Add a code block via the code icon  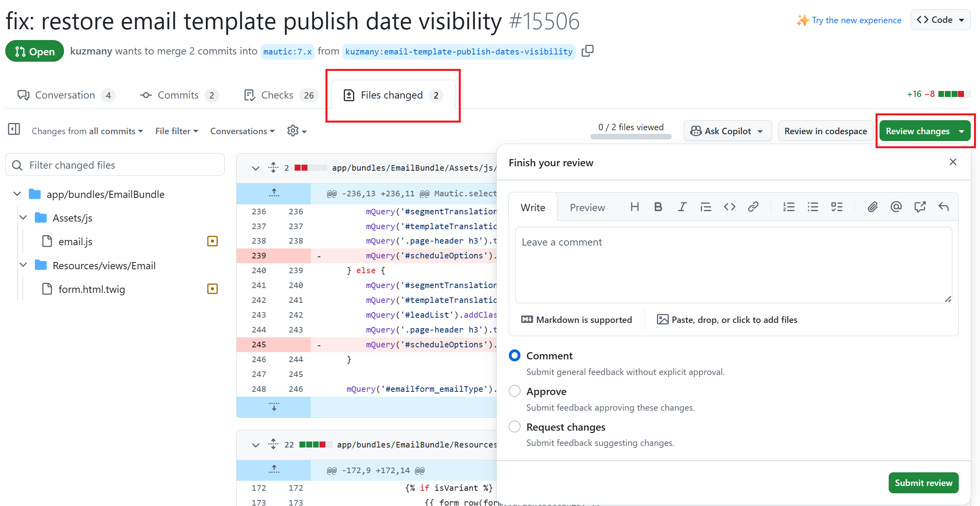click(729, 207)
